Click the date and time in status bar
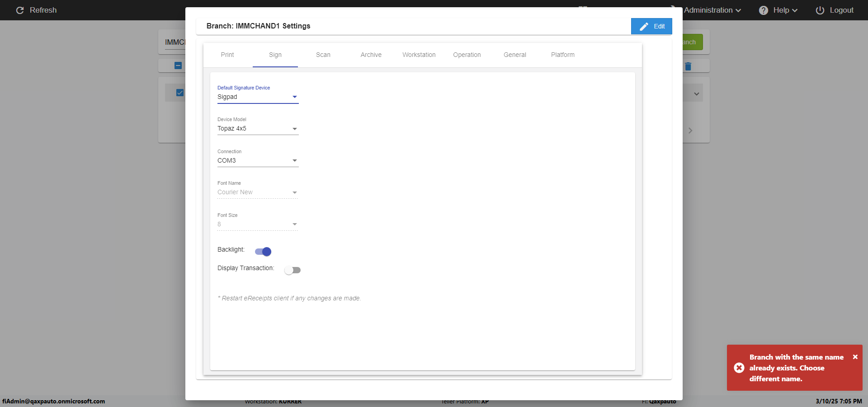Viewport: 868px width, 407px height. click(839, 401)
